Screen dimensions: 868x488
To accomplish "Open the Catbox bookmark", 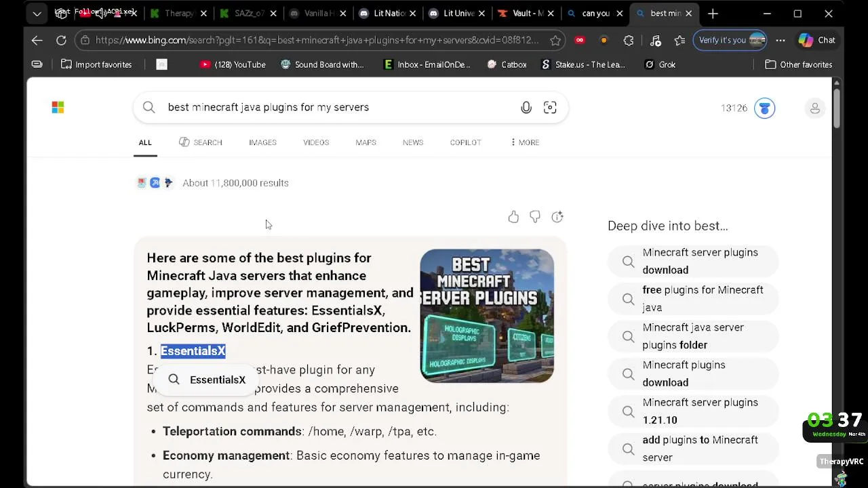I will tap(507, 64).
